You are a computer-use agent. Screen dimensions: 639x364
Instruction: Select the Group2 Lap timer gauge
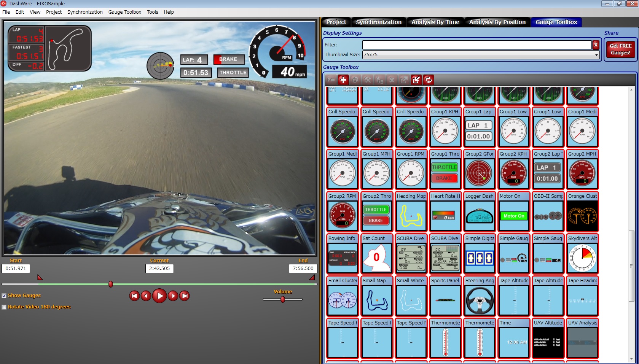click(548, 169)
